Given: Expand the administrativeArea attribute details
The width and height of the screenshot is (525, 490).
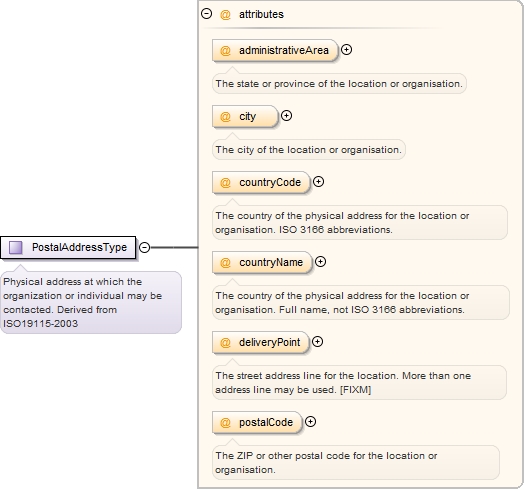Looking at the screenshot, I should point(346,50).
